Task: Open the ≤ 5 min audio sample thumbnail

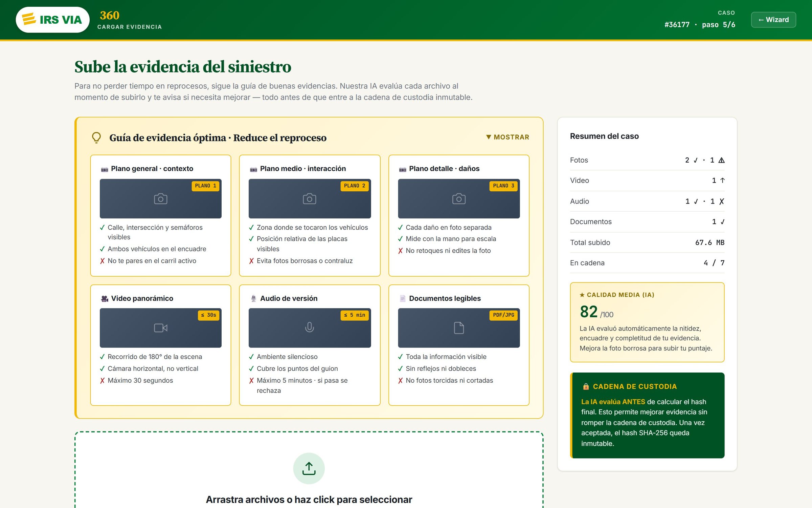Action: (310, 328)
